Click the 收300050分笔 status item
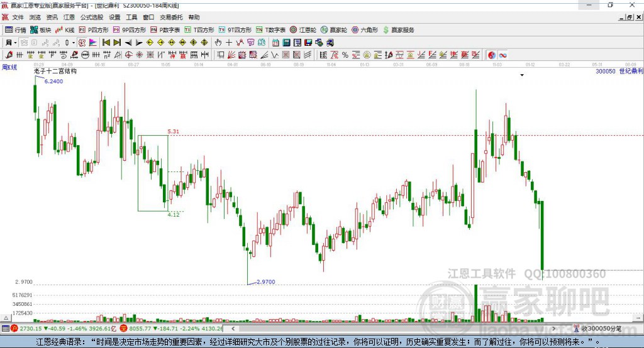 click(597, 329)
